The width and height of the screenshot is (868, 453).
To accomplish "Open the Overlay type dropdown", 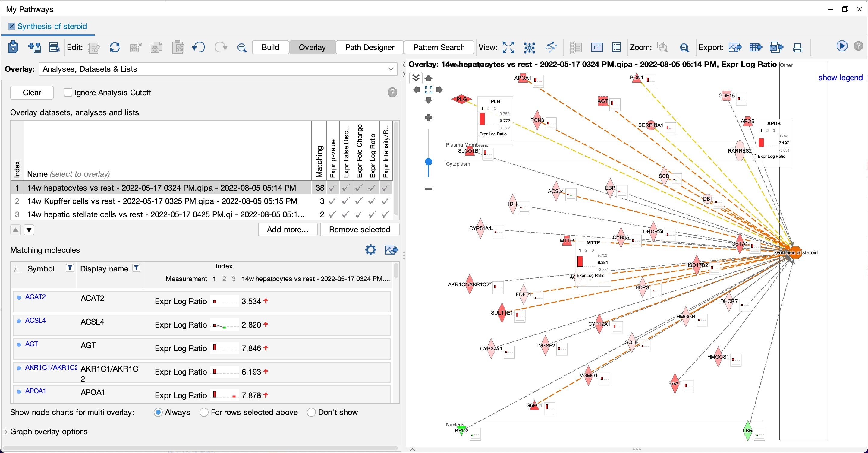I will click(218, 69).
